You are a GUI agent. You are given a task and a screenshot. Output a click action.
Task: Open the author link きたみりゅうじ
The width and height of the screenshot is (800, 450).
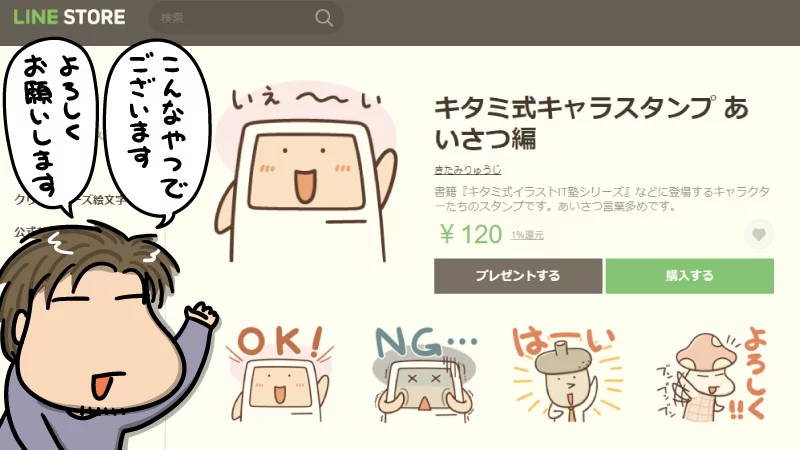[x=467, y=169]
